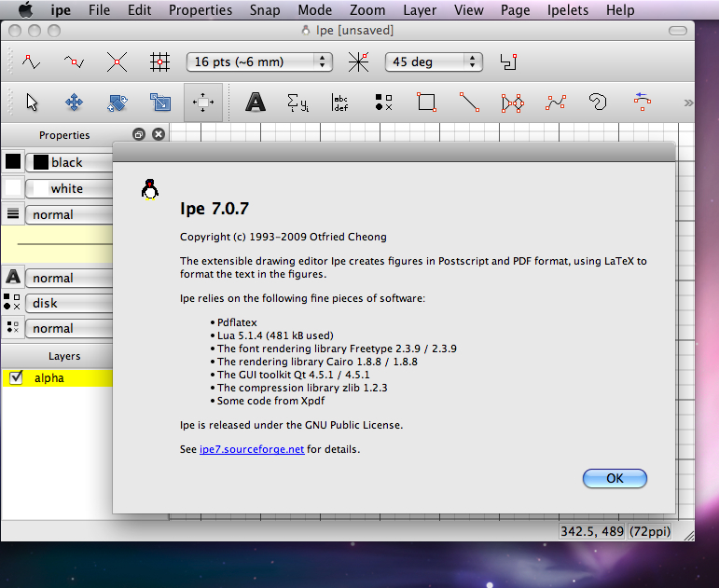Select the text label tool
Viewport: 719px width, 588px height.
tap(256, 103)
